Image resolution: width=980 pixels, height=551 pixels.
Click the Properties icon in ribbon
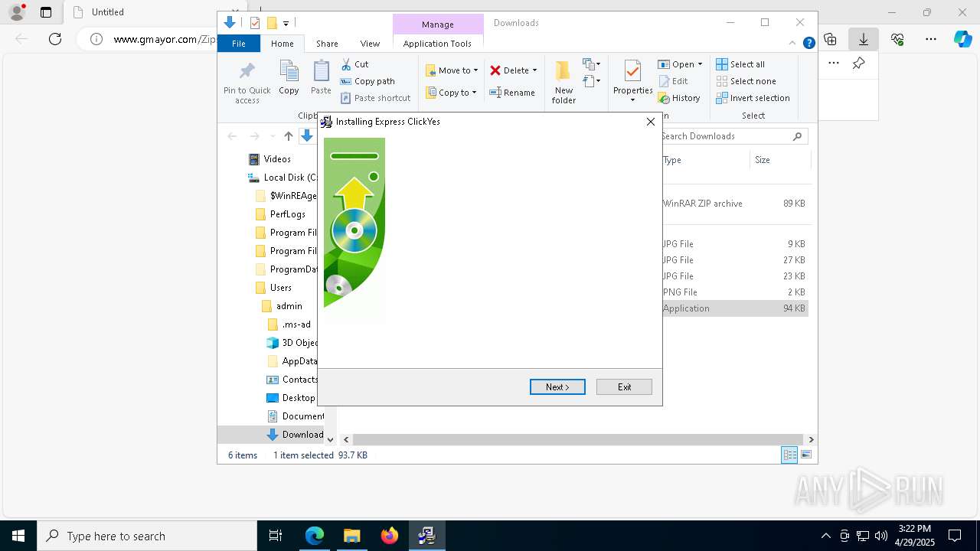coord(632,71)
